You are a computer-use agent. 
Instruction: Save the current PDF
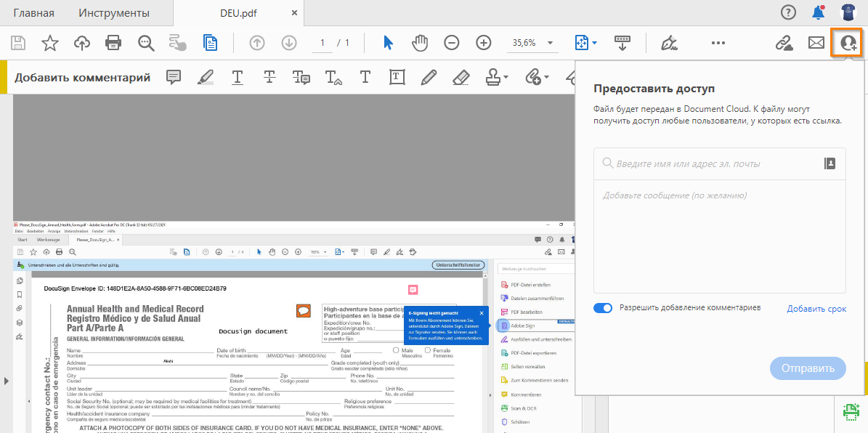(17, 42)
